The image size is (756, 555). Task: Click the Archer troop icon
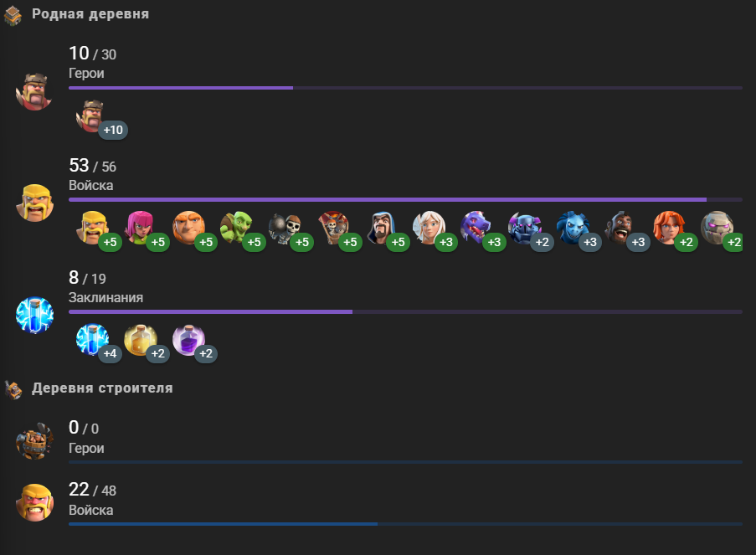[x=141, y=228]
